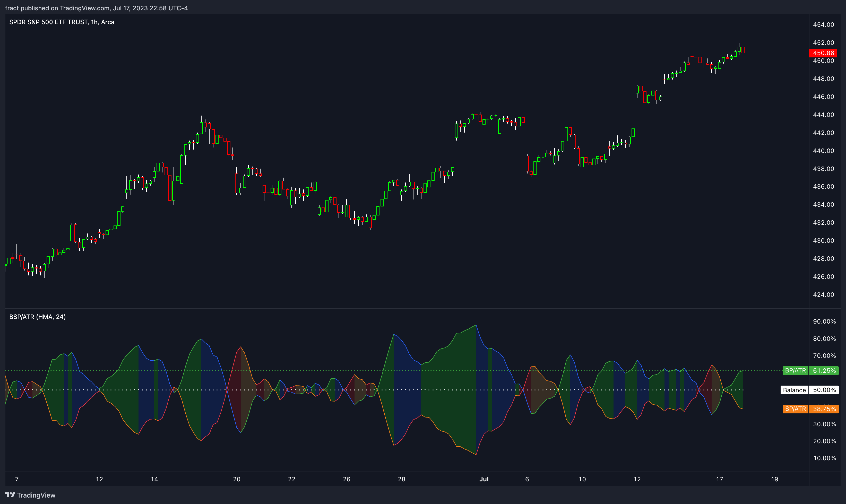Click the 50.00% Balance value tag
846x504 pixels.
point(824,390)
